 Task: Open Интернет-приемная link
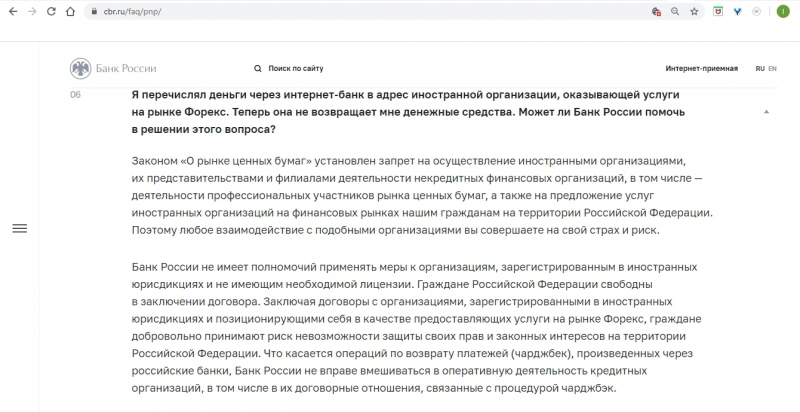pyautogui.click(x=701, y=68)
